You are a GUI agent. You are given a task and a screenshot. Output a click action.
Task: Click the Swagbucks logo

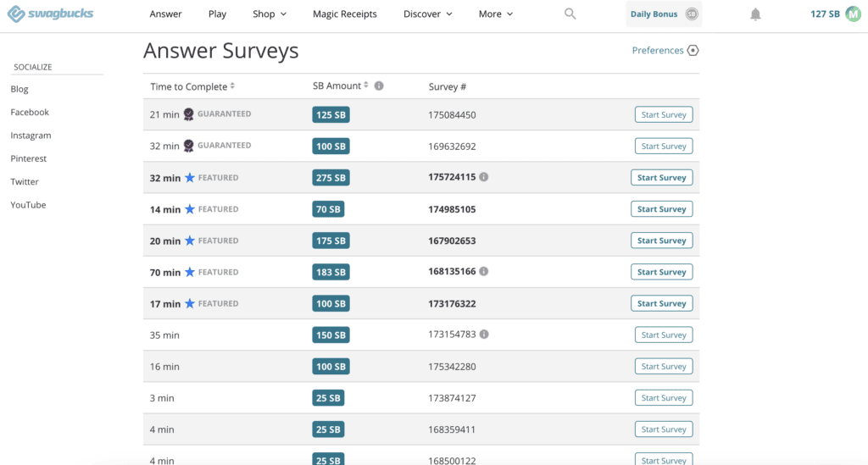(50, 14)
